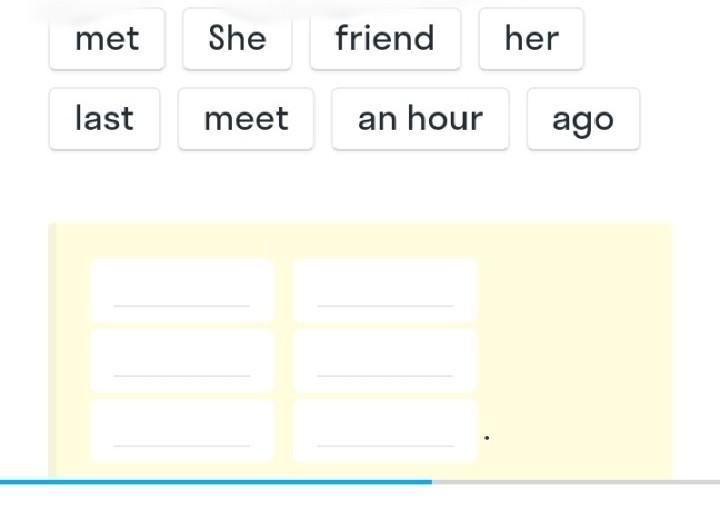The height and width of the screenshot is (506, 720).
Task: Click where blue progress meets gray track
Action: coord(432,482)
